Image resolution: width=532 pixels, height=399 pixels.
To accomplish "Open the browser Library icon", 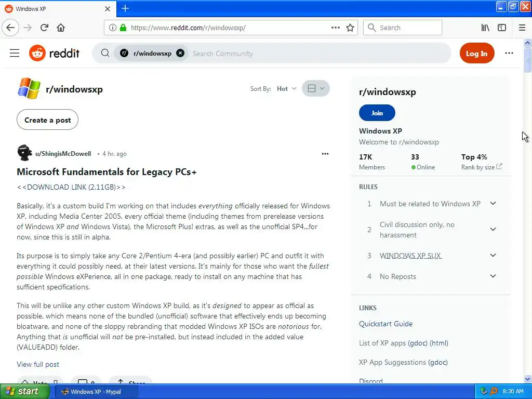I will point(485,28).
